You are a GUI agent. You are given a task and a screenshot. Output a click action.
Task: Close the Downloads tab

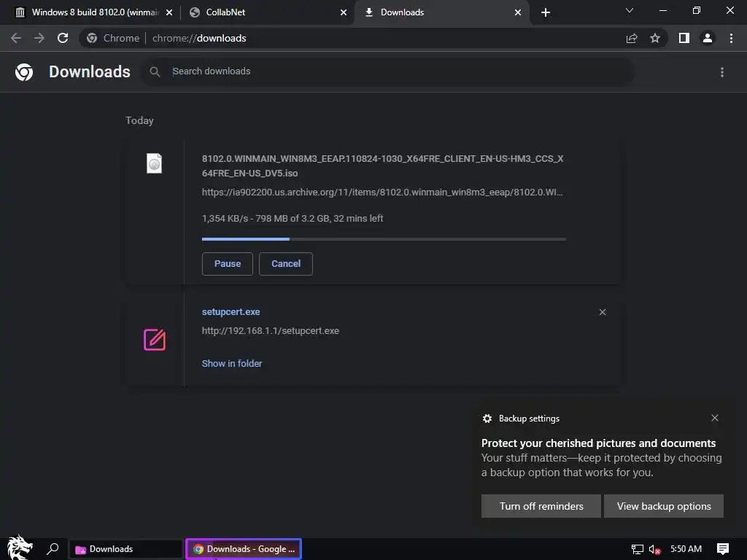pyautogui.click(x=518, y=12)
